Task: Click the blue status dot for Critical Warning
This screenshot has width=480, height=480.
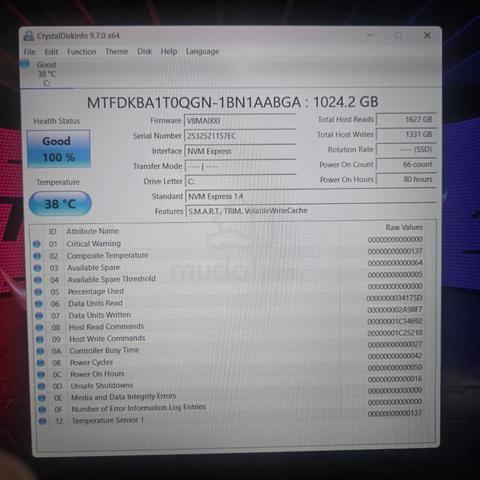Action: pos(37,244)
